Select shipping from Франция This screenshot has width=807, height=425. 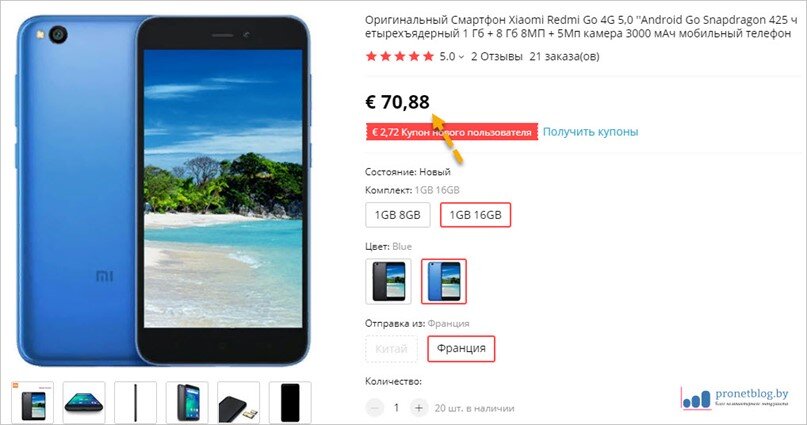[x=461, y=348]
